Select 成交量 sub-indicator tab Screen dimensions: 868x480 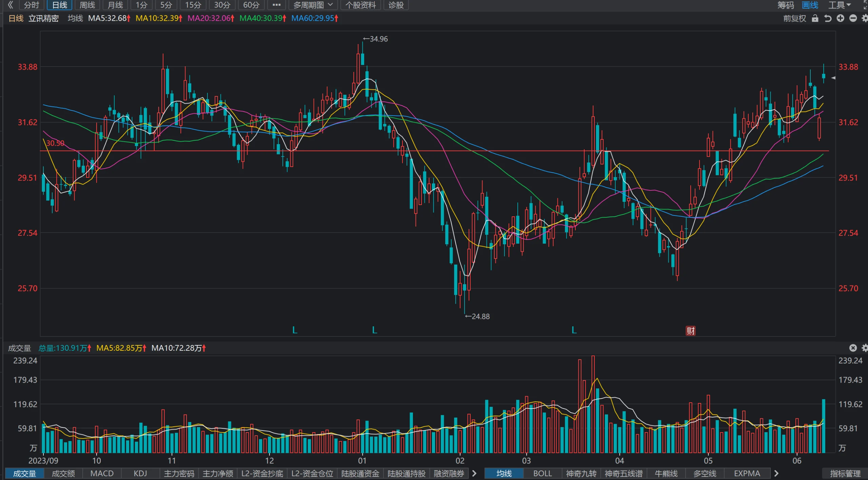[24, 473]
